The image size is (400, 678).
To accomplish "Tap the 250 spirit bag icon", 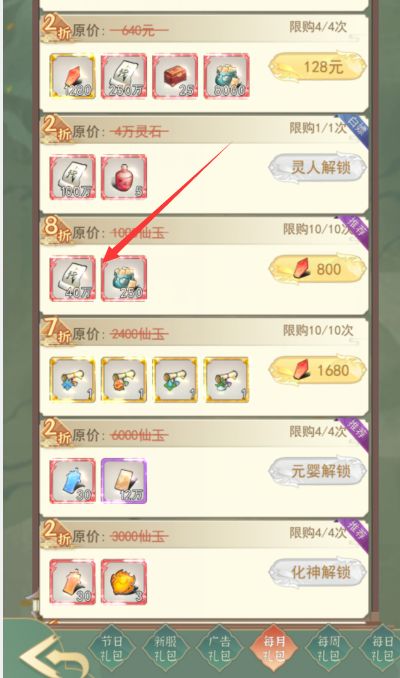I will [124, 279].
